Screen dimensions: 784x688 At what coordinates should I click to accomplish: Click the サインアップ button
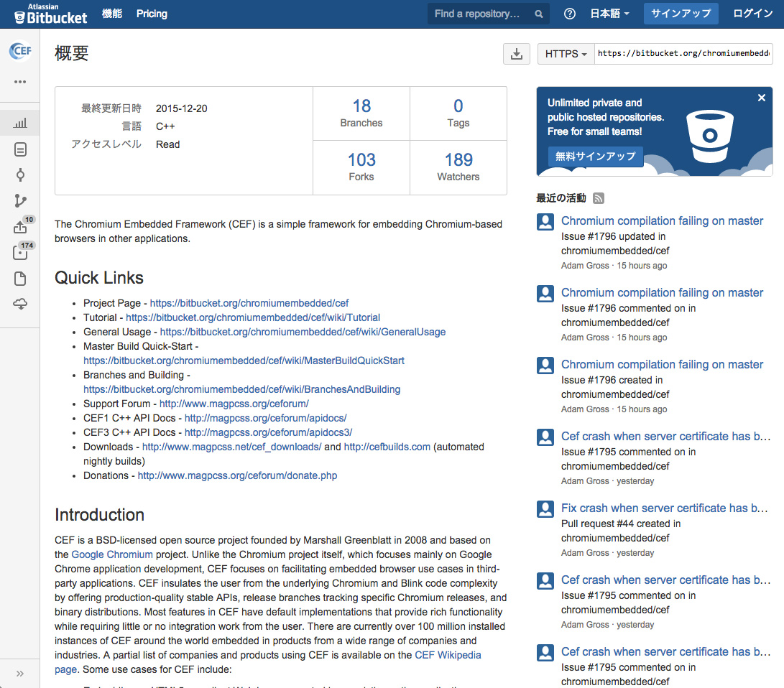681,14
